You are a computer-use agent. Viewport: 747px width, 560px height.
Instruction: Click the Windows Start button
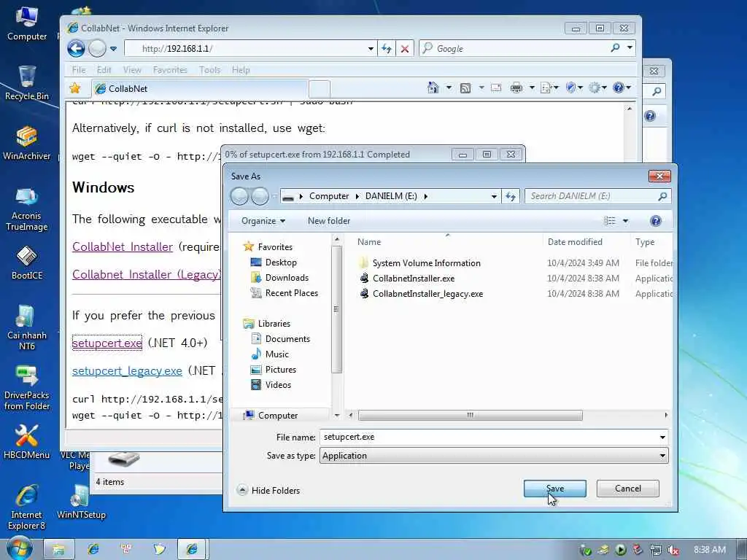click(x=19, y=548)
